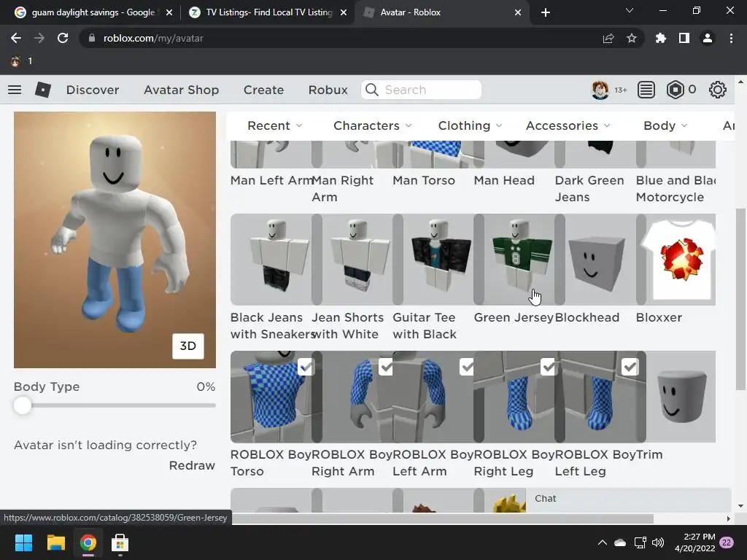Open the Roblox hamburger navigation menu
747x560 pixels.
pos(15,90)
